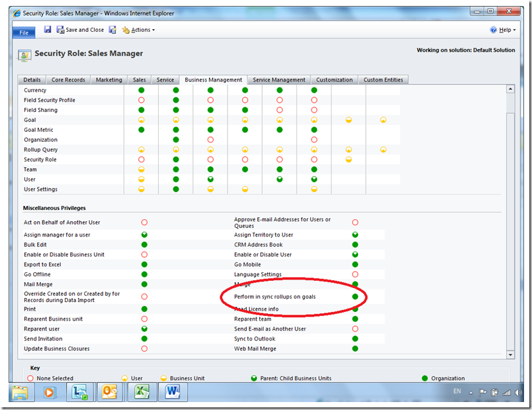Toggle the Act on Behalf of Another User privilege
This screenshot has height=410, width=532.
(144, 223)
